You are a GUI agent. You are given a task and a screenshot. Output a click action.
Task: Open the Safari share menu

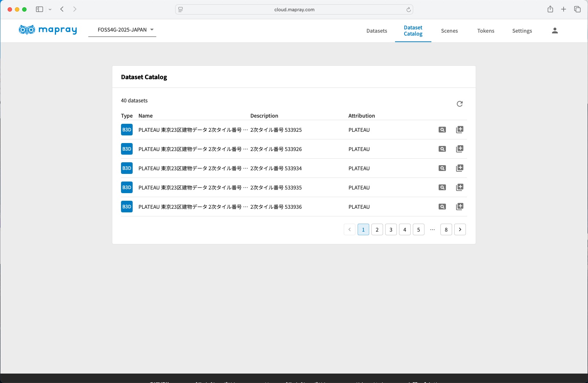[550, 9]
